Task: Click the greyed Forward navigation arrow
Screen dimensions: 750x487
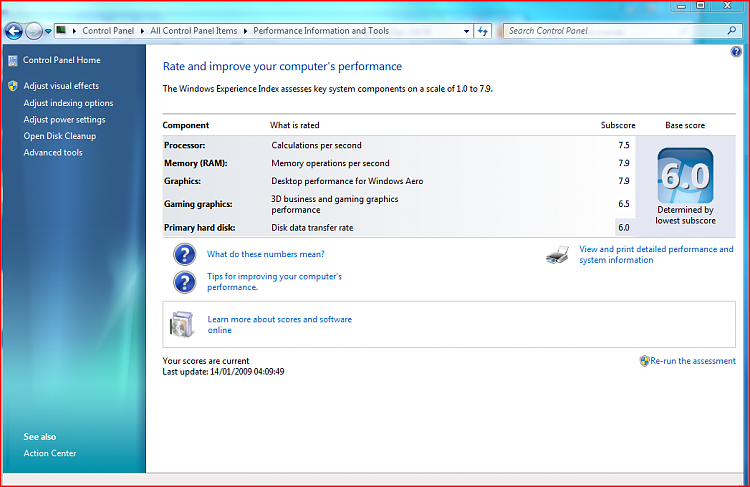Action: point(33,32)
